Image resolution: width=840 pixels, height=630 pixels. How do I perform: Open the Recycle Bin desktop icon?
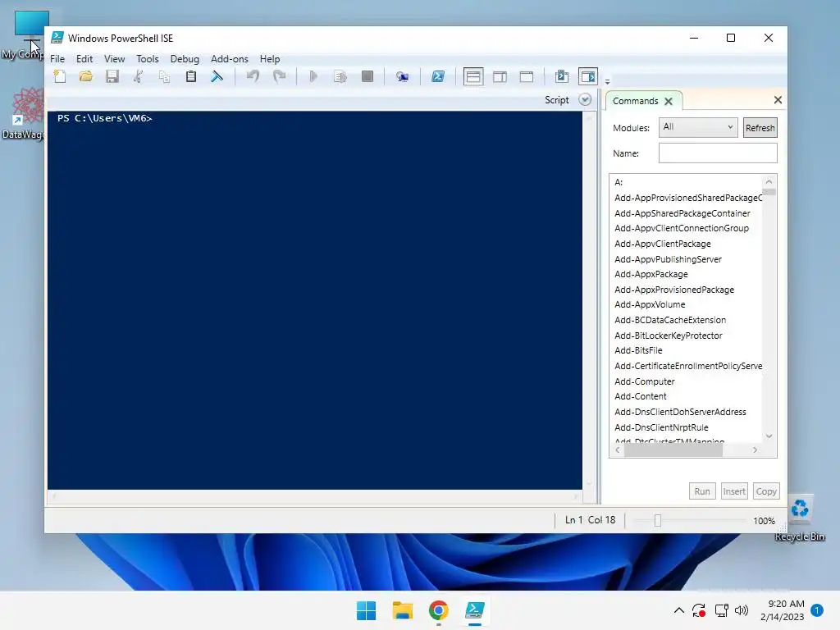pyautogui.click(x=799, y=518)
